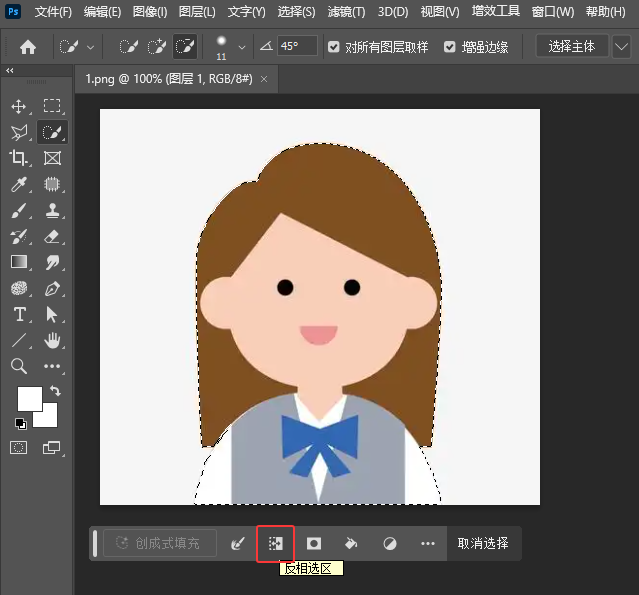Select the Eyedropper tool
Viewport: 639px width, 595px height.
tap(19, 184)
